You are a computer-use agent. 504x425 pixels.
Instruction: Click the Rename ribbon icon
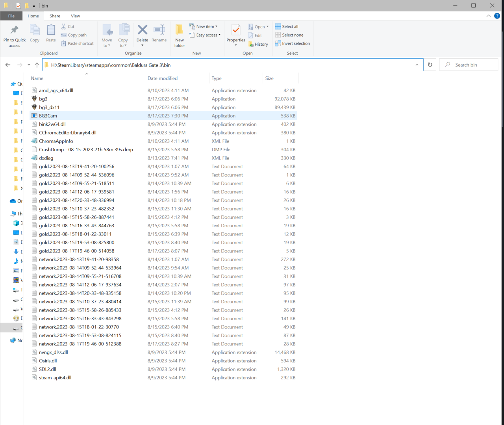[x=159, y=30]
